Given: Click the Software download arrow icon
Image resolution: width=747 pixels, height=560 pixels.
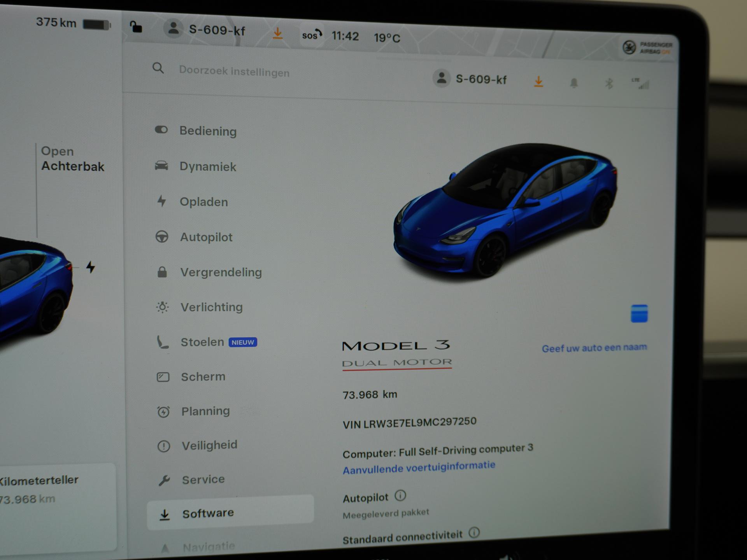Looking at the screenshot, I should [165, 514].
